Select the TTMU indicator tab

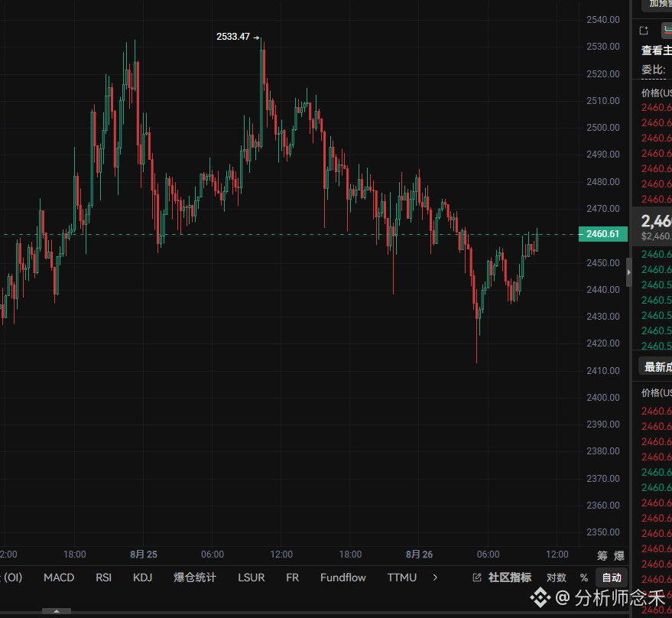click(401, 577)
